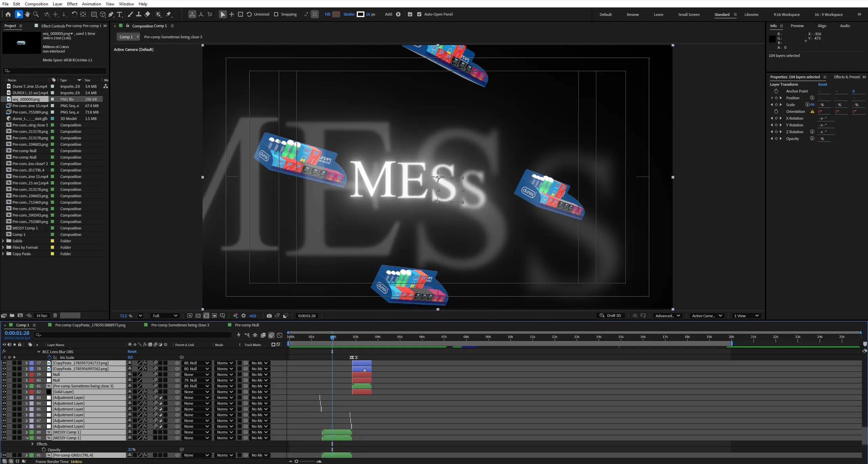Choose the Brush tool
This screenshot has width=868, height=464.
[130, 14]
